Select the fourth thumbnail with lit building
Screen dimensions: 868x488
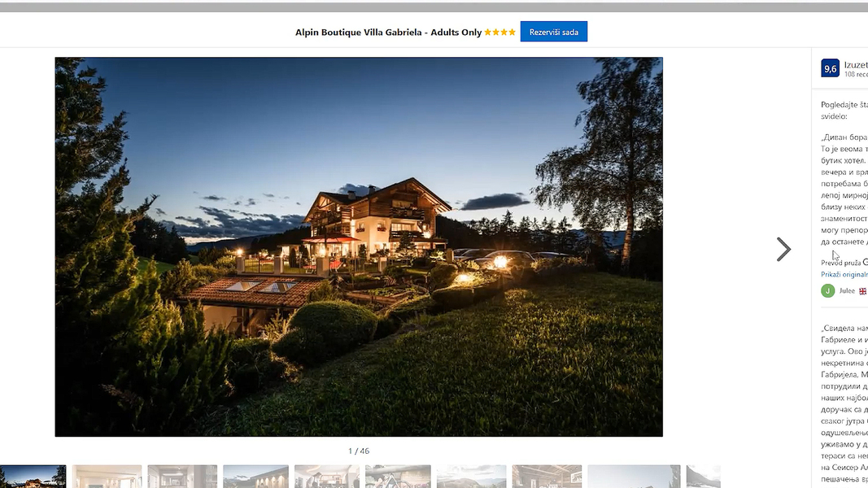tap(255, 477)
